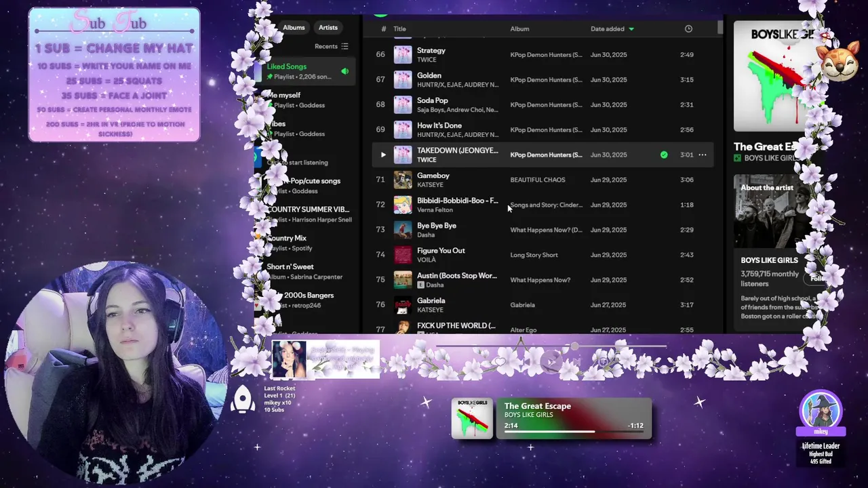The height and width of the screenshot is (488, 868).
Task: Click the Gabriela track thumbnail
Action: pyautogui.click(x=403, y=306)
